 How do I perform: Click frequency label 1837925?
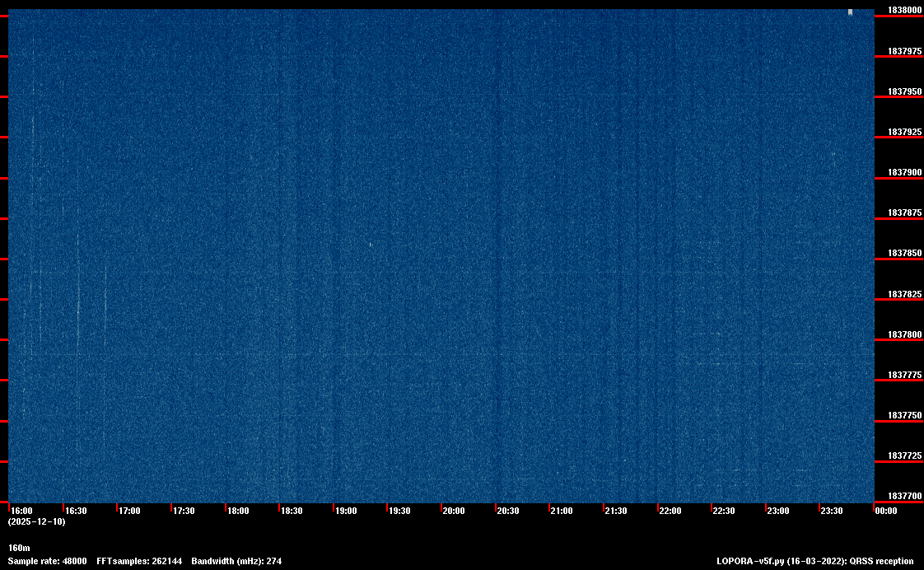coord(904,132)
